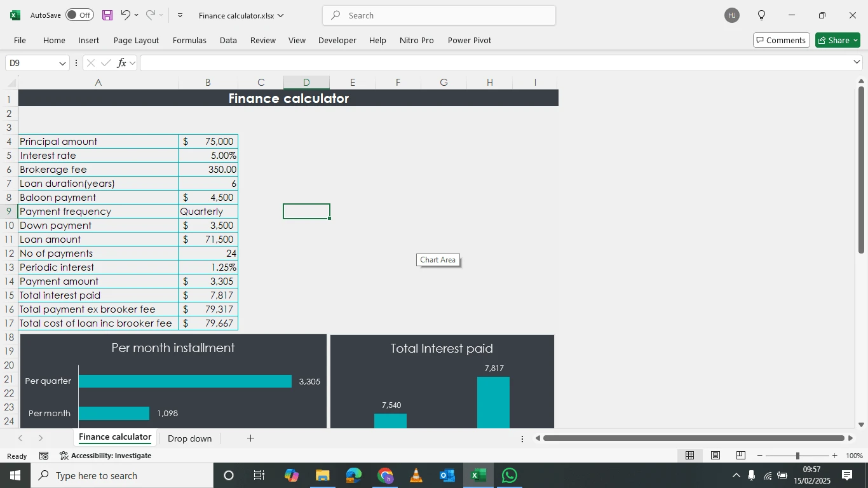Click the horizontal scrollbar thumb
Viewport: 868px width, 488px height.
[x=694, y=438]
